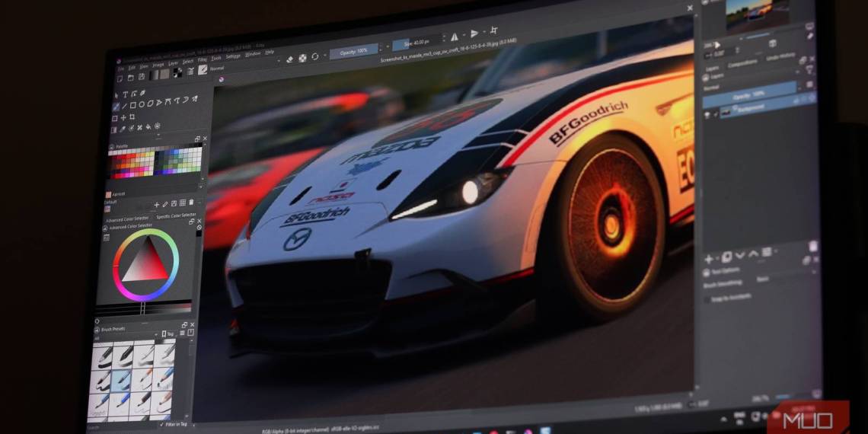Screen dimensions: 868x434
Task: Enable horizontal mirror tool
Action: coord(454,37)
